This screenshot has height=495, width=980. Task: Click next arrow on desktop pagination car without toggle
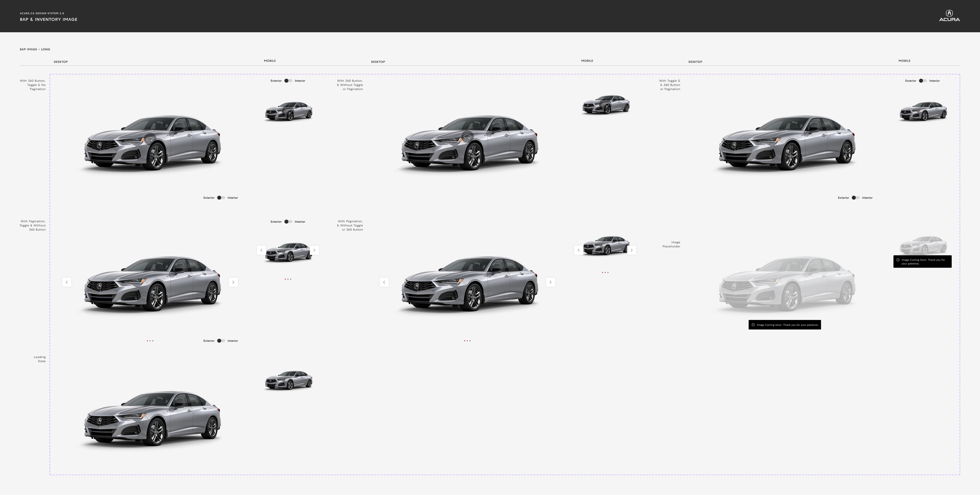click(550, 282)
